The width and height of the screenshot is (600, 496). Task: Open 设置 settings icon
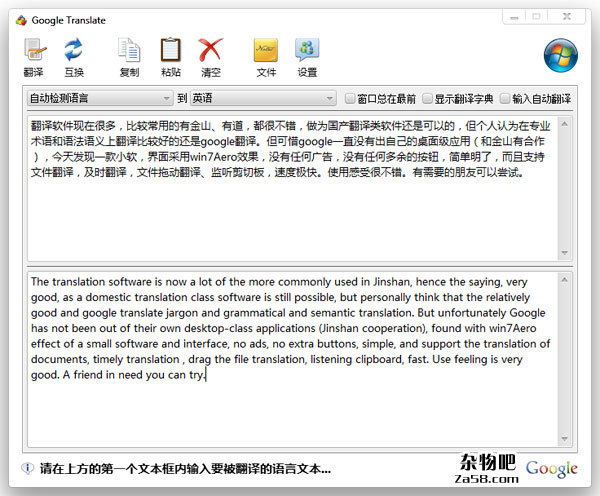click(x=307, y=49)
